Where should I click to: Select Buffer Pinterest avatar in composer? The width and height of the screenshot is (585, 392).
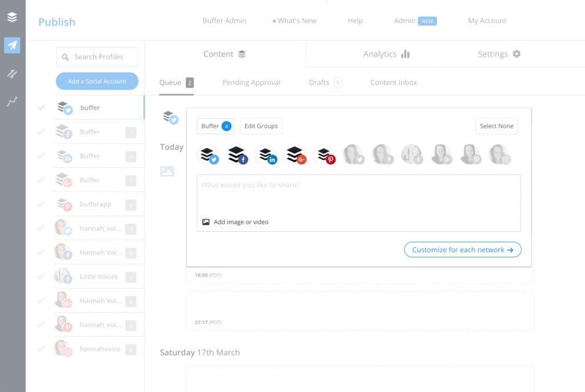[x=324, y=155]
